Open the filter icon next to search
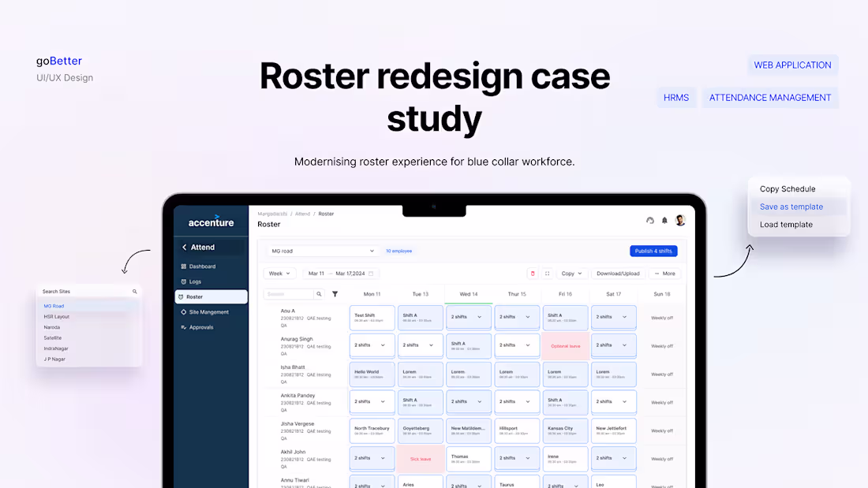The width and height of the screenshot is (868, 488). pyautogui.click(x=335, y=293)
